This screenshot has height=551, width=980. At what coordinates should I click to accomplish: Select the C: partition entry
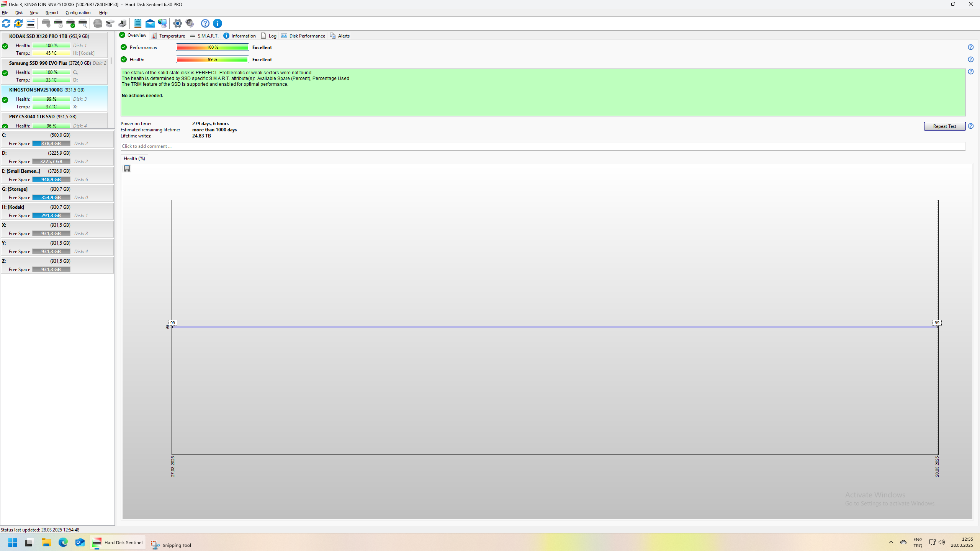click(x=57, y=139)
